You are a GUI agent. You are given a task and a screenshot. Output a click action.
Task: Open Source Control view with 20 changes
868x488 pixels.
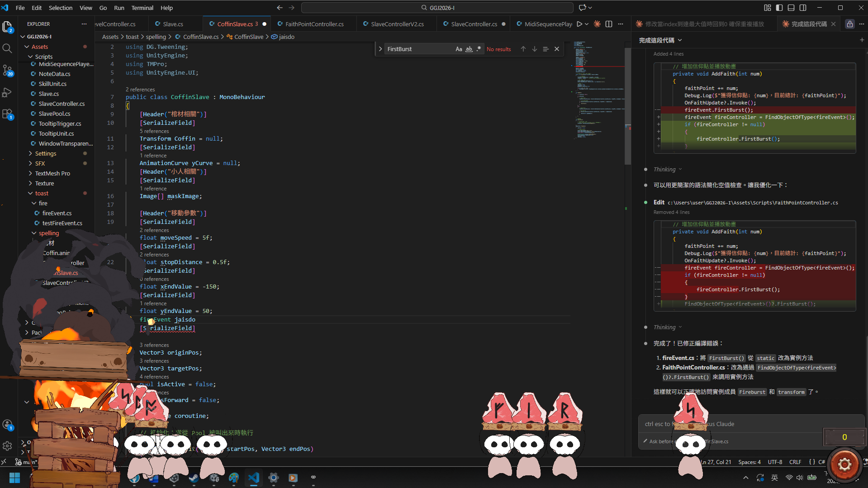coord(7,71)
